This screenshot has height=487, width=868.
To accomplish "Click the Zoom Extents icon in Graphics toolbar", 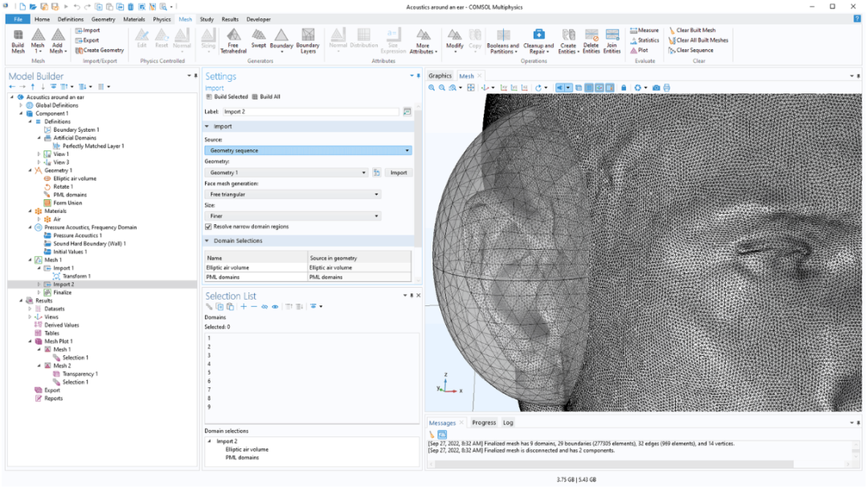I will click(x=471, y=87).
